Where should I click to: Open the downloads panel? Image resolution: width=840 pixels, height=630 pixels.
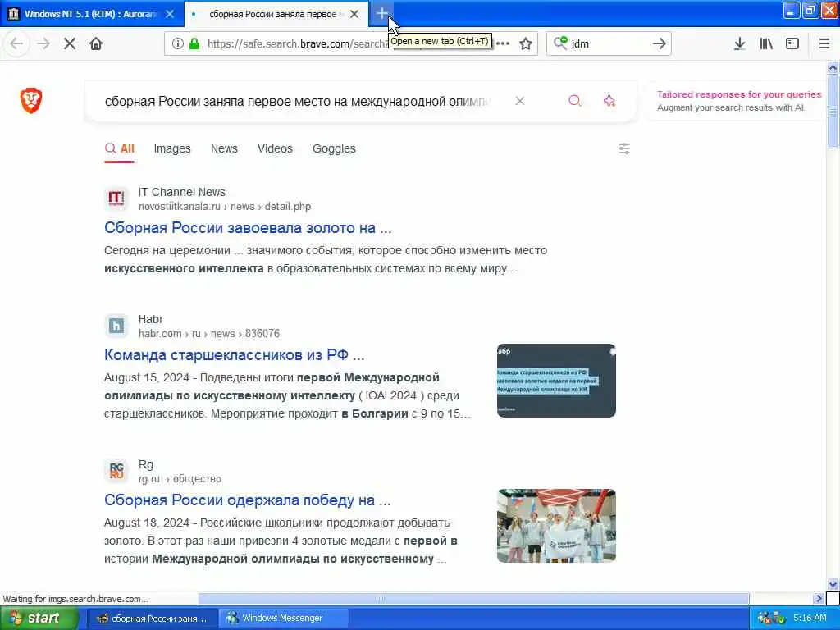(x=739, y=44)
